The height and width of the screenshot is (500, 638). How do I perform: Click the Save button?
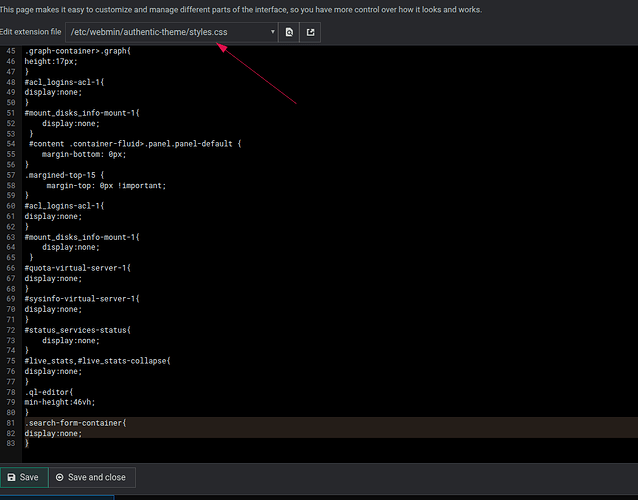(x=22, y=477)
